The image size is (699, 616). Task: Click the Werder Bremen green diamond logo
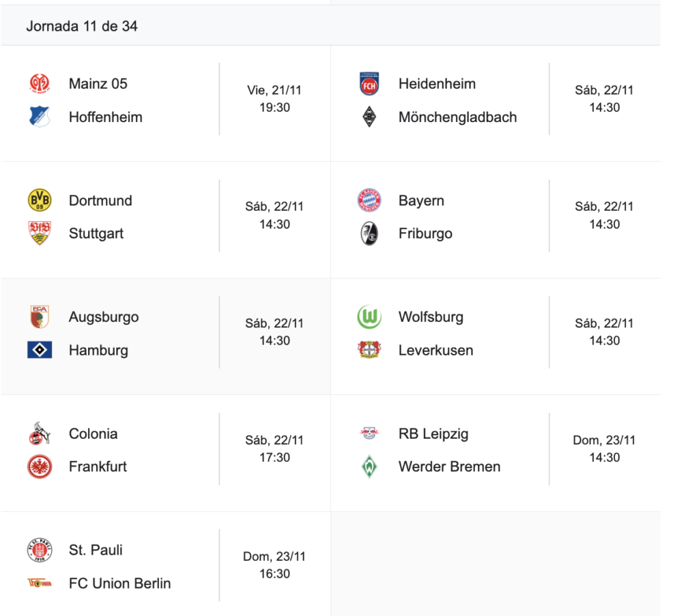[x=369, y=467]
